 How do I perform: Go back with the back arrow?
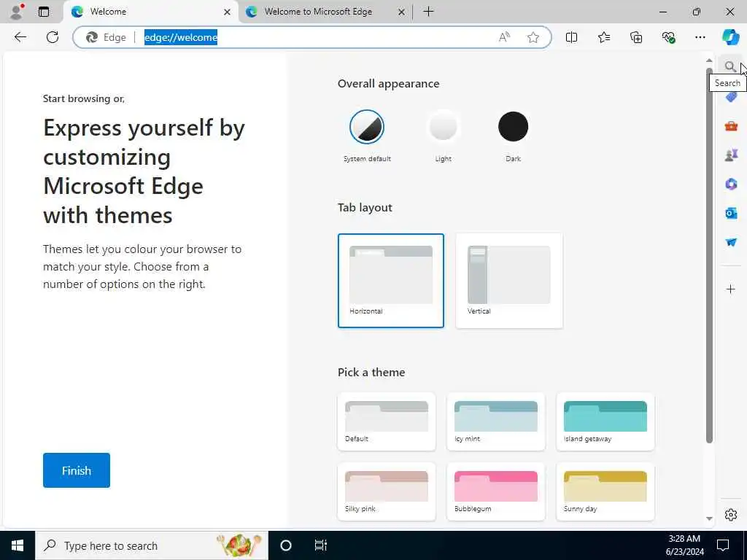(x=20, y=37)
